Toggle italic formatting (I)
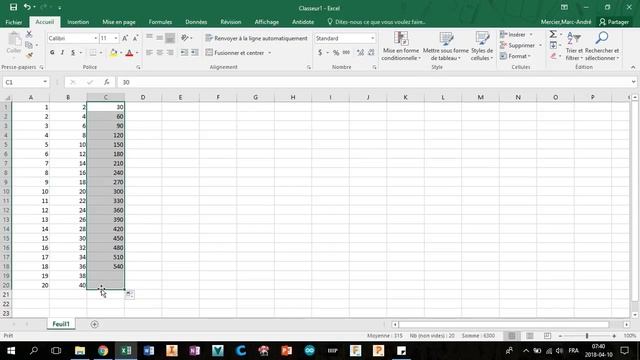 (62, 53)
